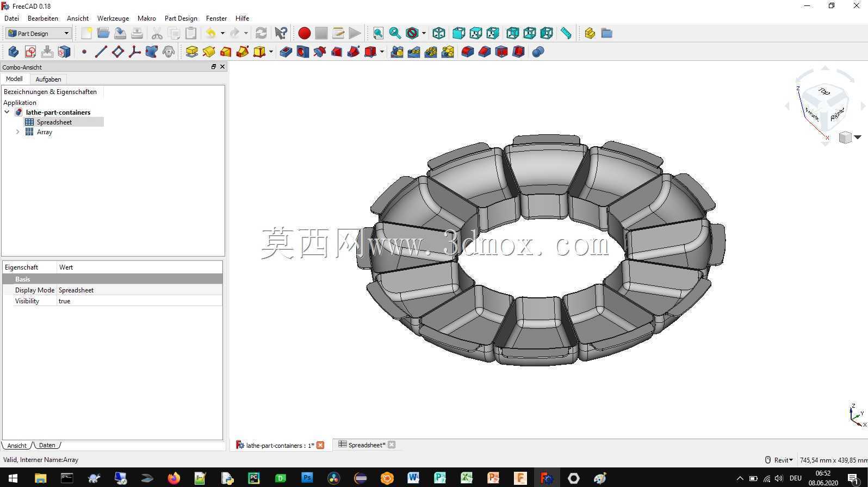The height and width of the screenshot is (487, 868).
Task: Click the Top face of navigation cube
Action: [824, 91]
